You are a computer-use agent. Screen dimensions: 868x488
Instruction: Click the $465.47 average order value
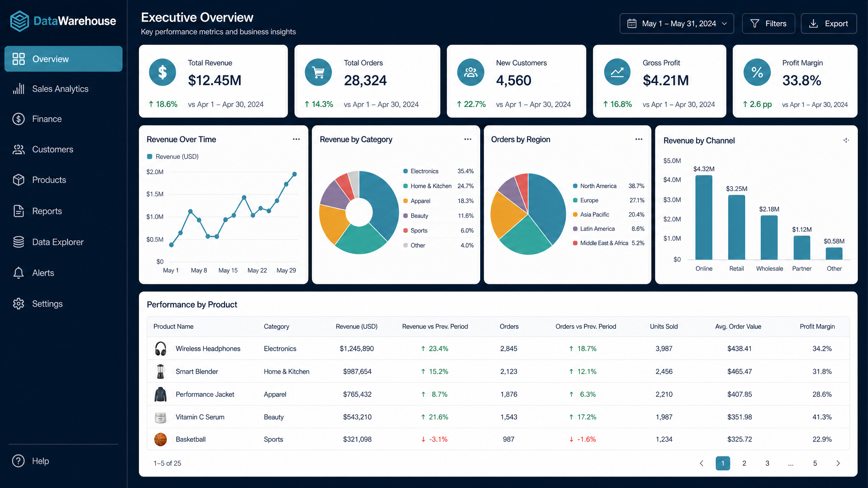740,372
